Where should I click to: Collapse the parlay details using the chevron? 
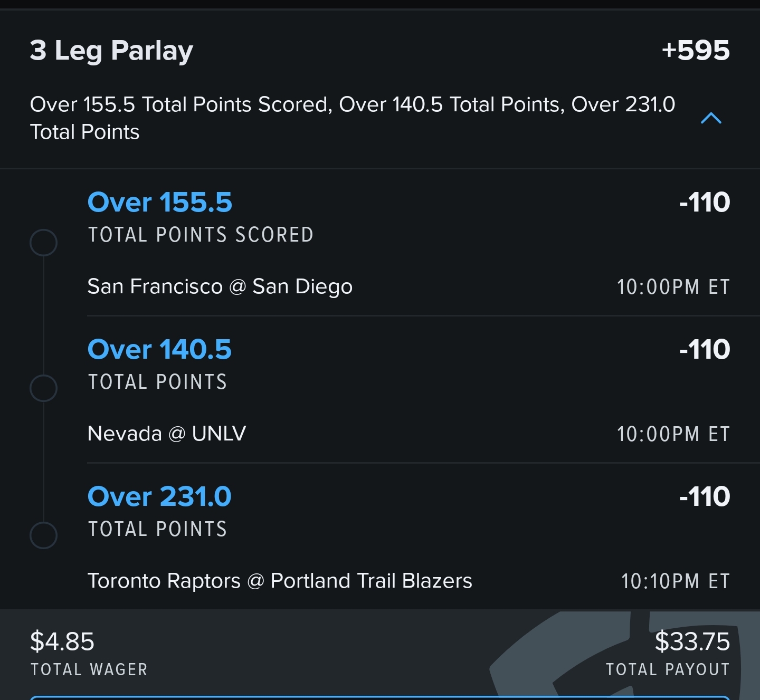pyautogui.click(x=711, y=119)
